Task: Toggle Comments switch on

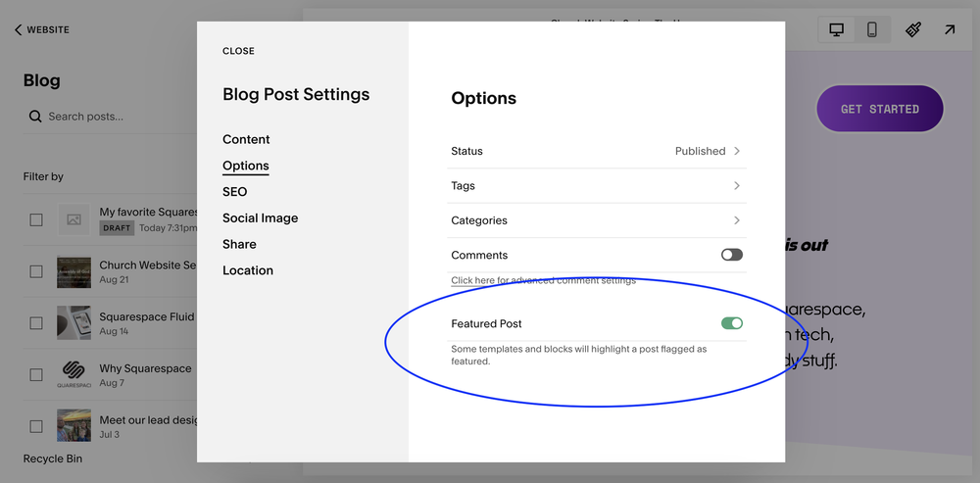Action: 732,255
